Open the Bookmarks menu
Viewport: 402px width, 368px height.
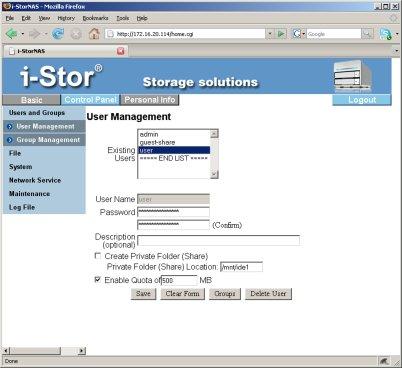[96, 18]
